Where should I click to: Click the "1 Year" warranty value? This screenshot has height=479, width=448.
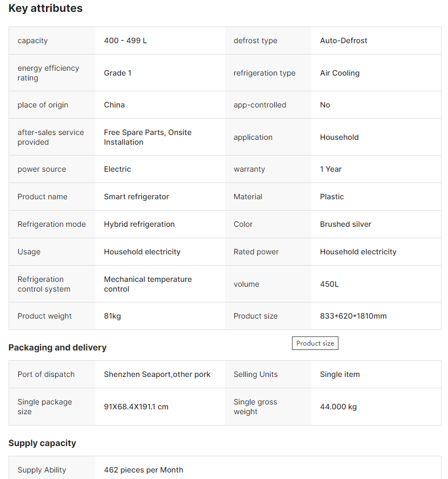pyautogui.click(x=330, y=169)
